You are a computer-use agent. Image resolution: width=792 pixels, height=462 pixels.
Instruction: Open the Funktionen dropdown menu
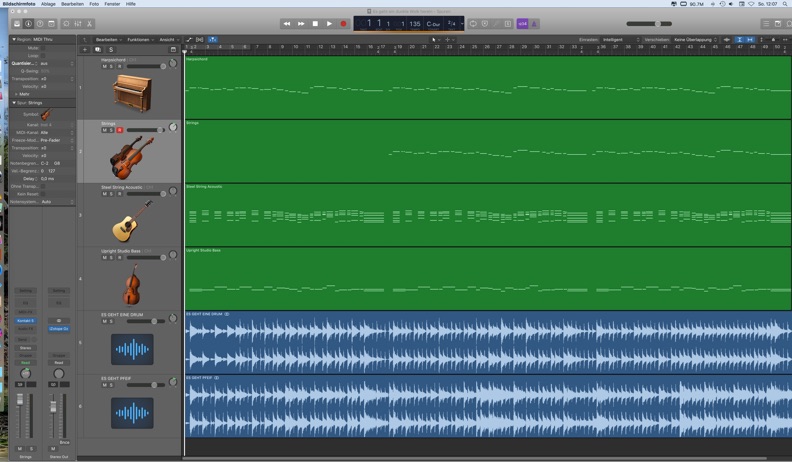(140, 39)
